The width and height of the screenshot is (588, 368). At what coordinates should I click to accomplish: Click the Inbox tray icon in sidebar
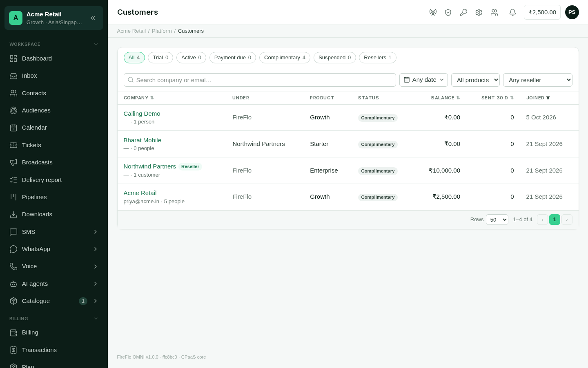click(x=13, y=76)
